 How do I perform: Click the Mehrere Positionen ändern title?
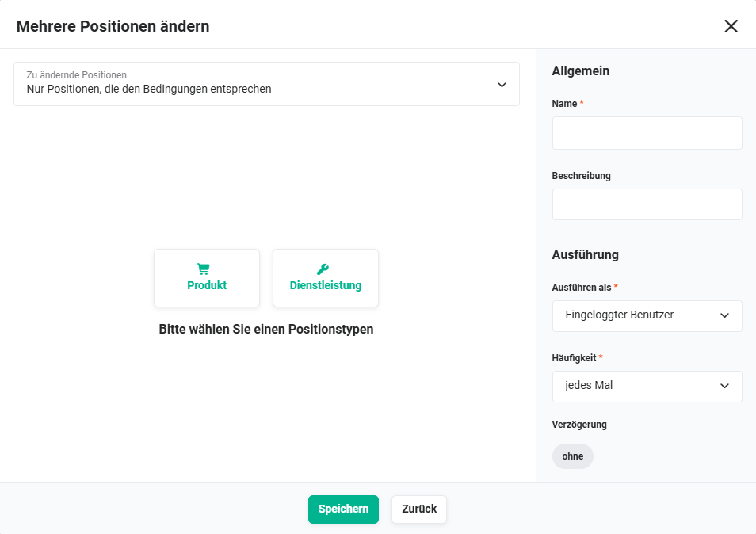click(113, 26)
